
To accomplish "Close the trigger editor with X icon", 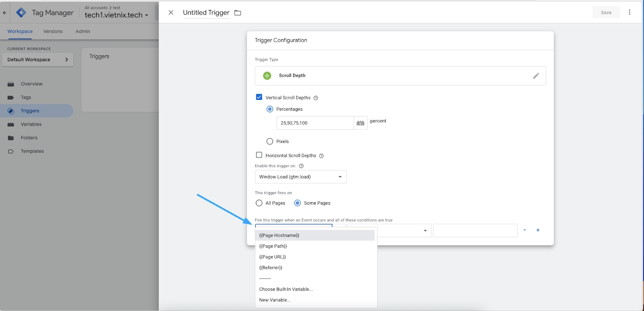I will pyautogui.click(x=171, y=12).
